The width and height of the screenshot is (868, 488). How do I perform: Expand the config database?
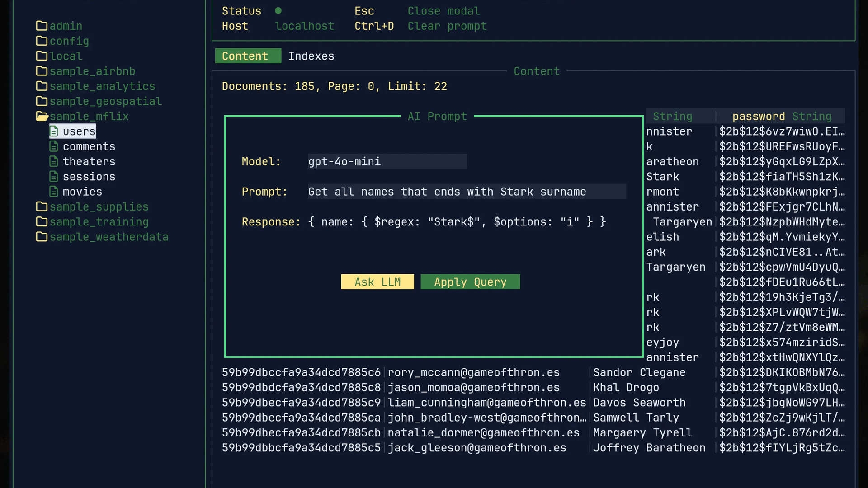pyautogui.click(x=69, y=41)
